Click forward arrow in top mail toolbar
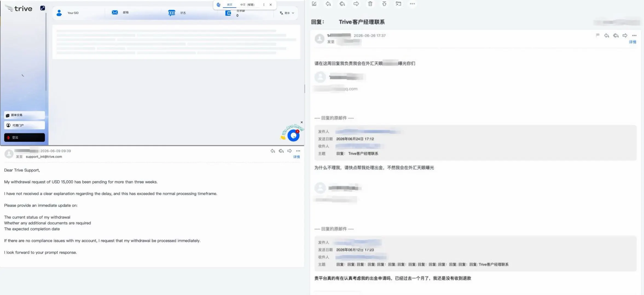Viewport: 644px width, 295px height. tap(356, 4)
